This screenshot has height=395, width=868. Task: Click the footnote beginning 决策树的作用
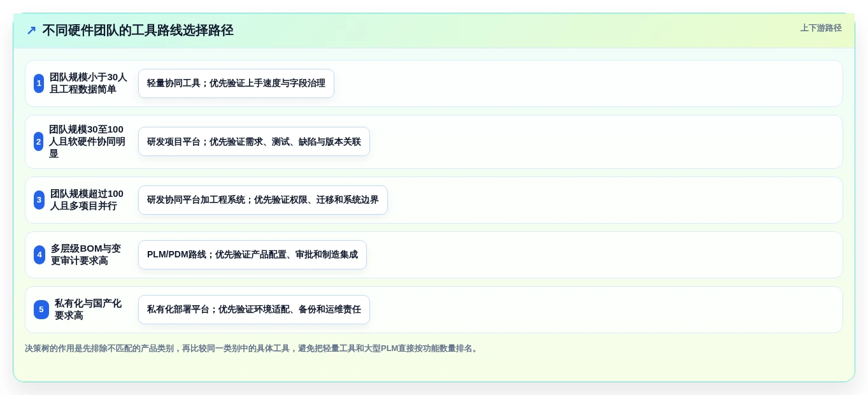(253, 348)
